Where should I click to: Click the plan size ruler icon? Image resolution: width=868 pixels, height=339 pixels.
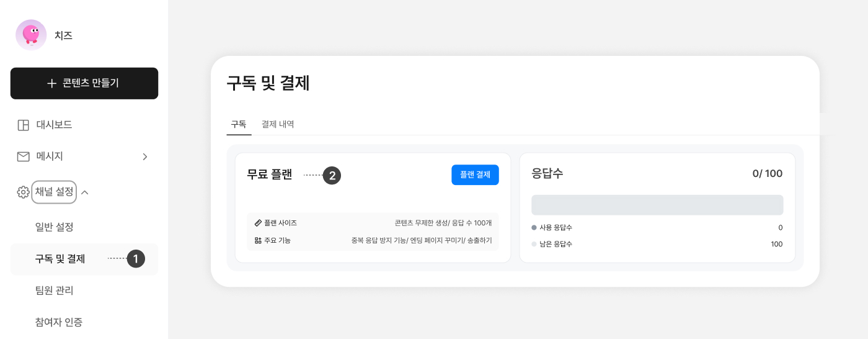258,223
